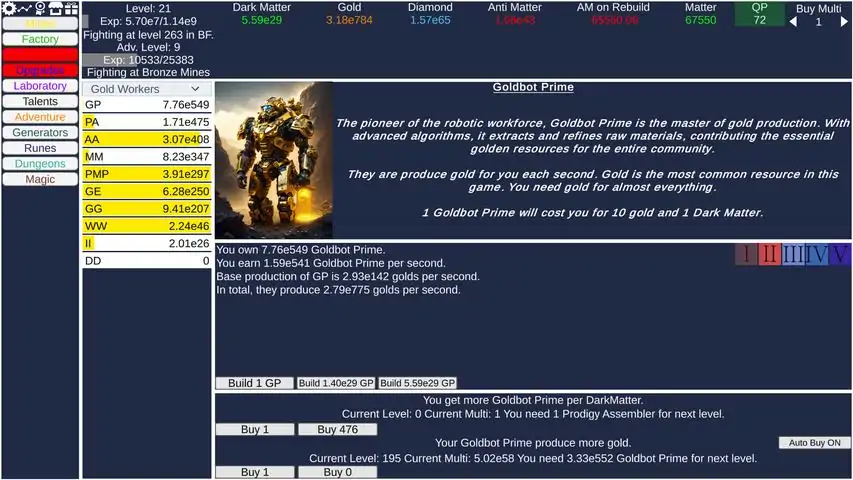This screenshot has height=480, width=853.
Task: Expand the Gold Workers dropdown
Action: [146, 89]
